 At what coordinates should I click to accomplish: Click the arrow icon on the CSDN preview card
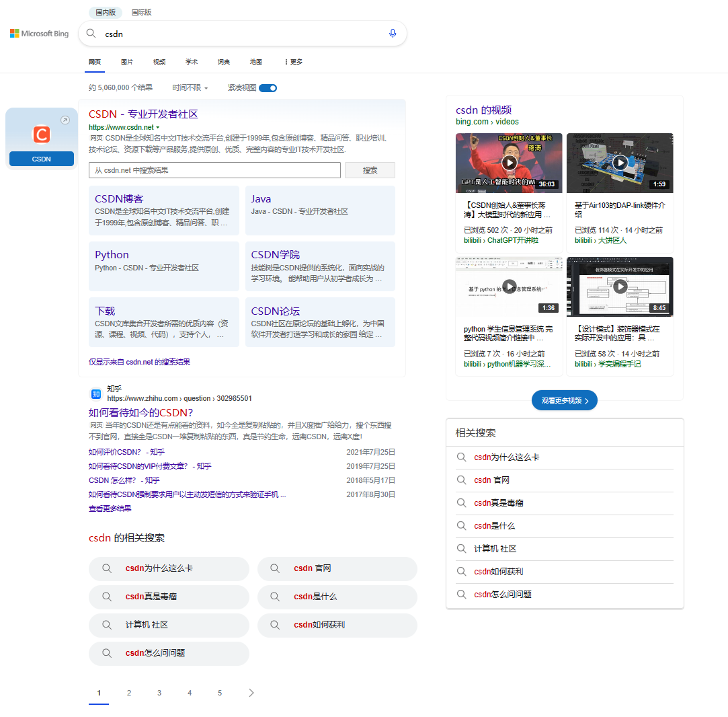[65, 120]
